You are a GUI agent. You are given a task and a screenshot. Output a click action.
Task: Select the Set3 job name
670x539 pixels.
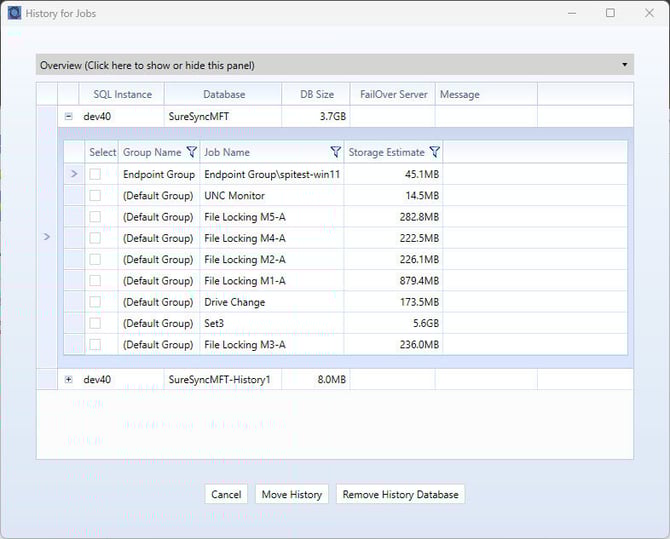214,323
